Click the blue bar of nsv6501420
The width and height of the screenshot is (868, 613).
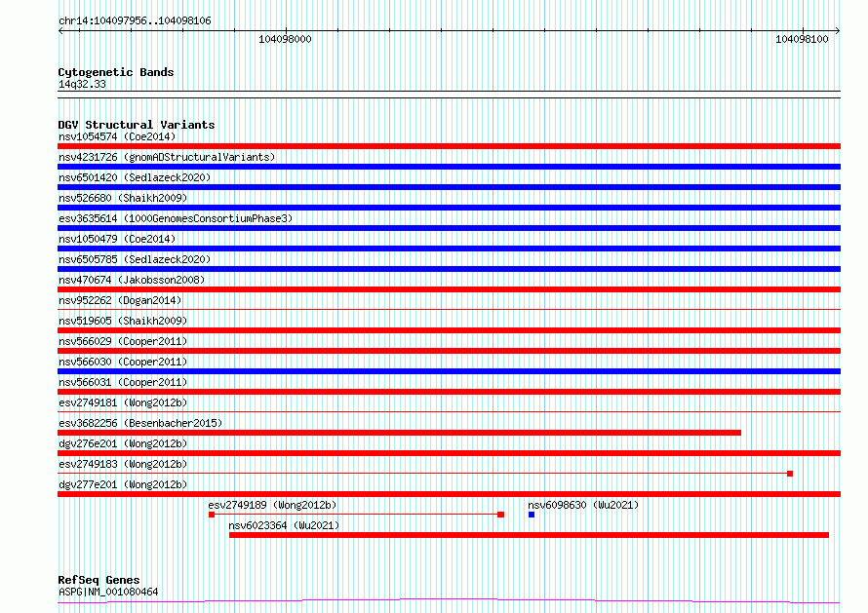point(449,187)
